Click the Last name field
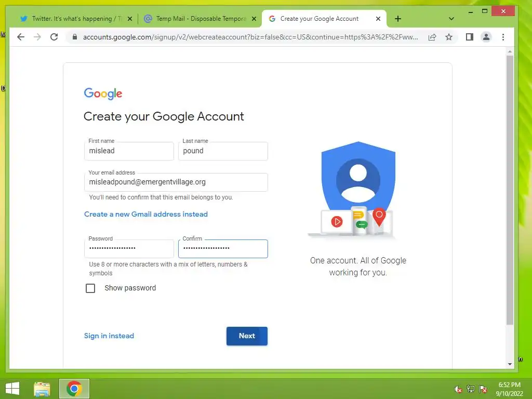This screenshot has width=532, height=399. click(223, 151)
